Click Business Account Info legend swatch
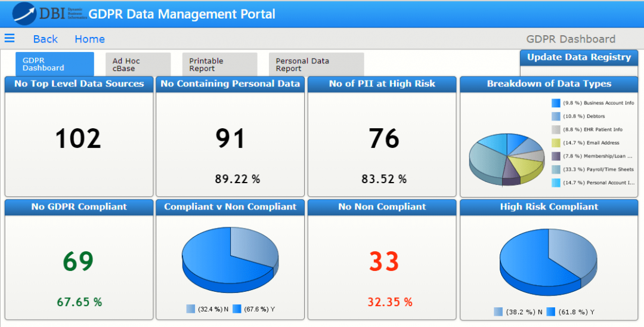644x327 pixels. point(556,103)
